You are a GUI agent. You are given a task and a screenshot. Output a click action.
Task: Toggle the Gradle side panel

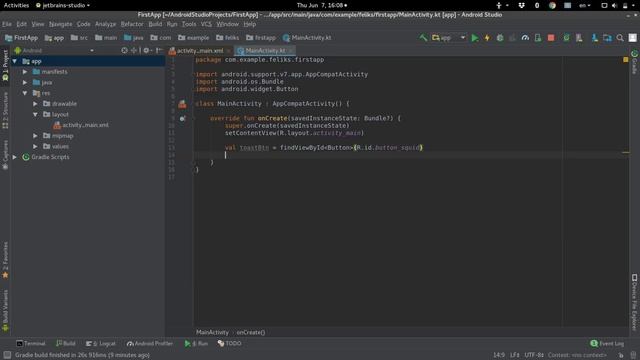tap(634, 62)
